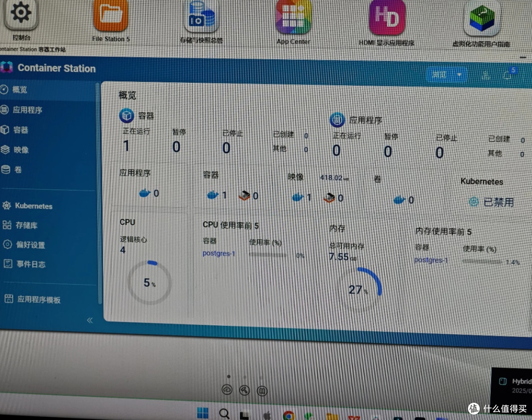Click LXD icon under 映像 card
The width and height of the screenshot is (532, 420).
[x=329, y=198]
